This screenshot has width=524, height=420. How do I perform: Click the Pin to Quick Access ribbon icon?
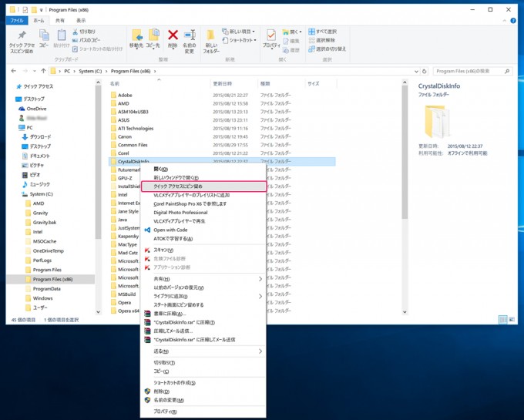22,35
